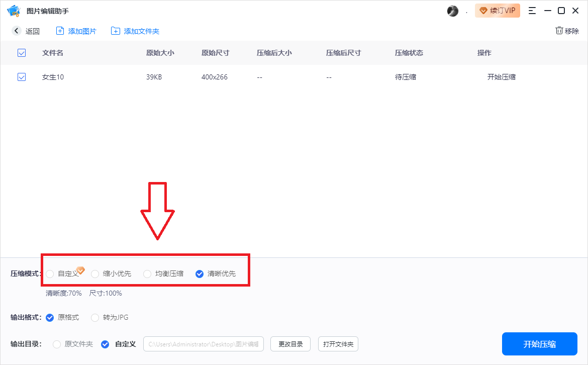
Task: Choose 转为JPG output format
Action: click(x=95, y=317)
